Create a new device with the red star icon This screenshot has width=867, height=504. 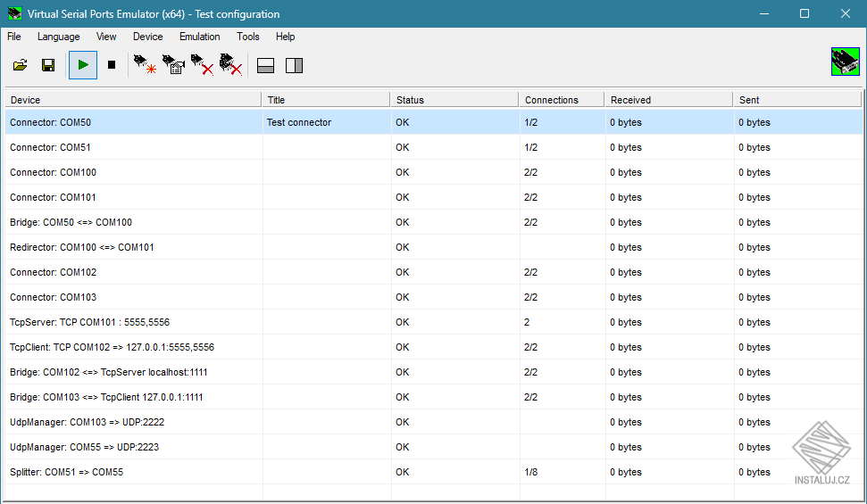tap(145, 65)
